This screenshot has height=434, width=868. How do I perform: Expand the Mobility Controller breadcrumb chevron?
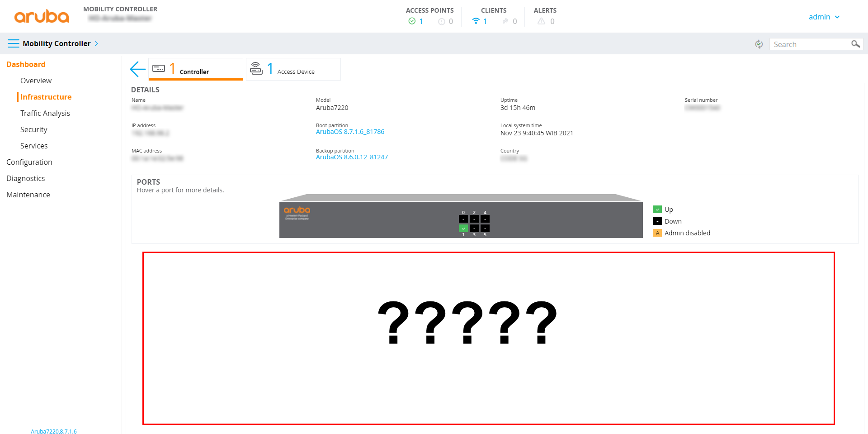coord(96,43)
